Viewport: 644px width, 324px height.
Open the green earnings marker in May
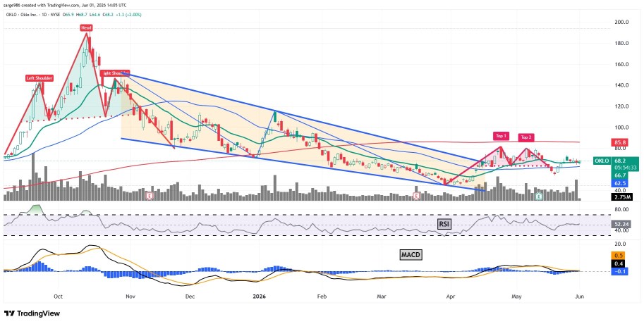click(x=538, y=197)
